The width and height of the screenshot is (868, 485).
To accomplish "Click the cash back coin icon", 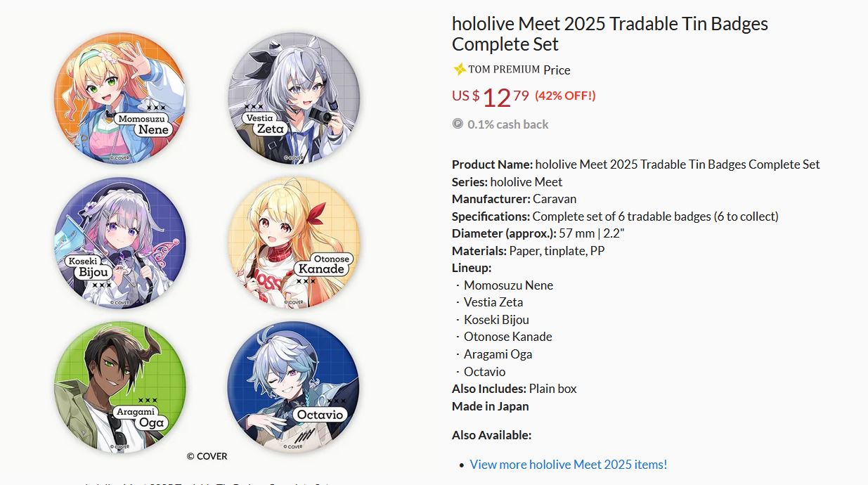I will point(458,124).
